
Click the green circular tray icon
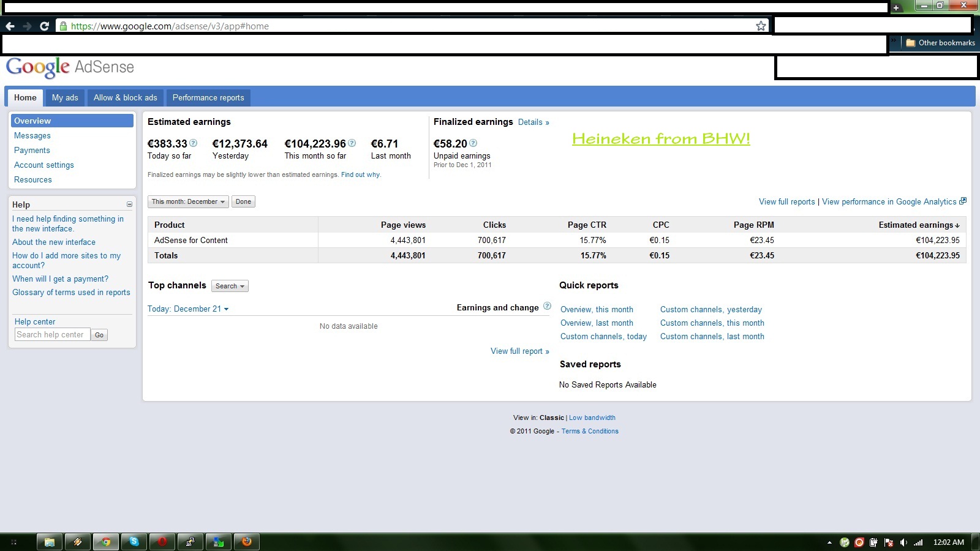pyautogui.click(x=845, y=542)
